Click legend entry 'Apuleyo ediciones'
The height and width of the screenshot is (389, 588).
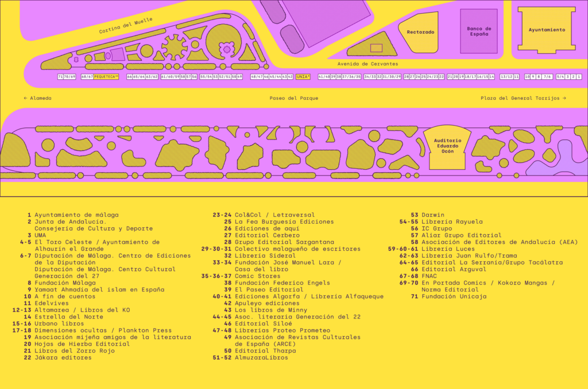tap(267, 303)
